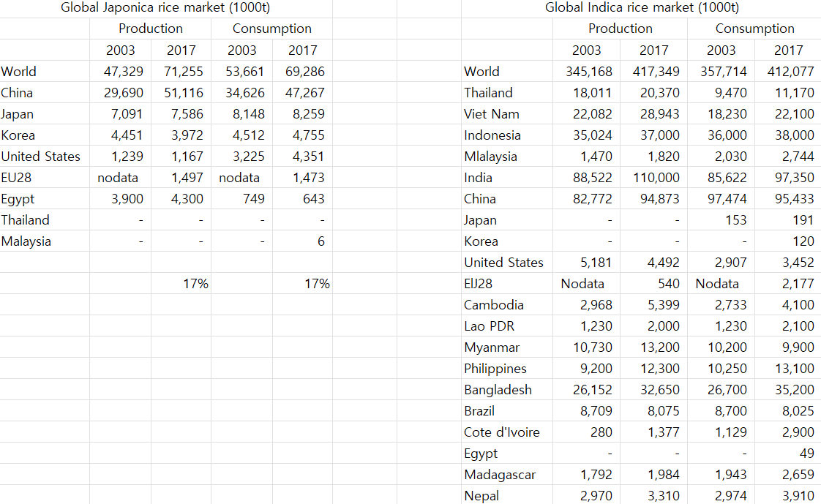Click cell showing 417,349

656,72
